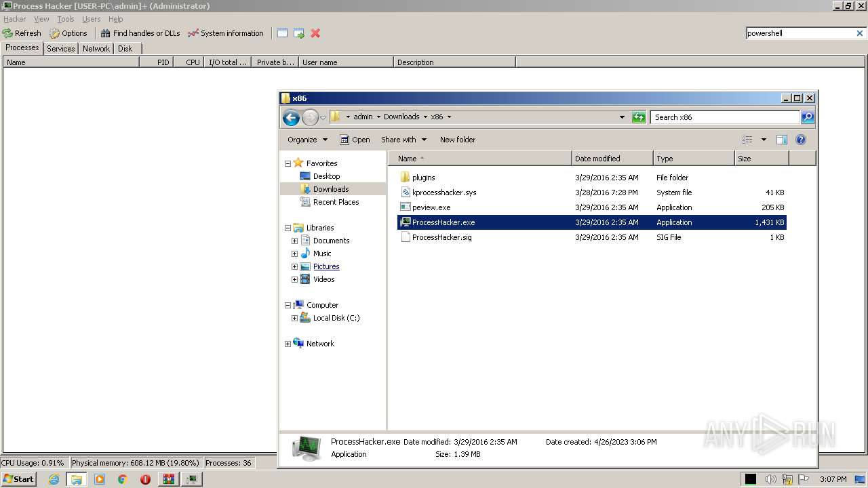Select the plugins folder icon
The height and width of the screenshot is (488, 868).
click(405, 178)
